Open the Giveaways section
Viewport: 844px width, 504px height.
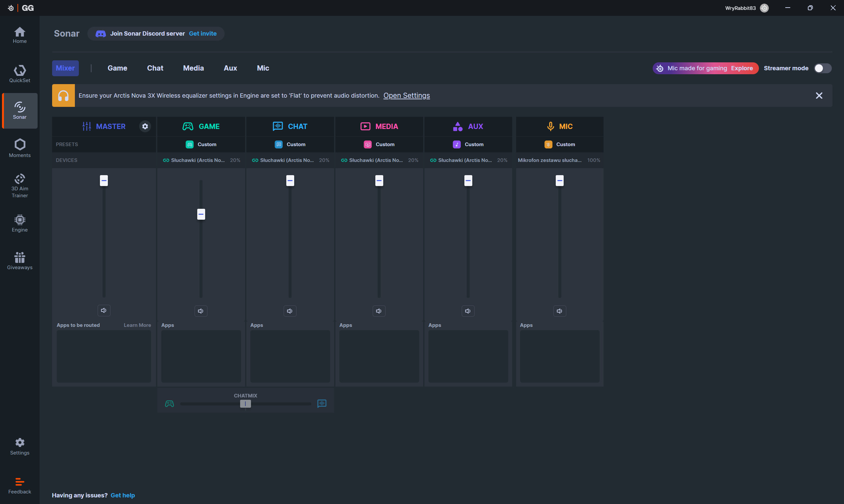[x=20, y=261]
